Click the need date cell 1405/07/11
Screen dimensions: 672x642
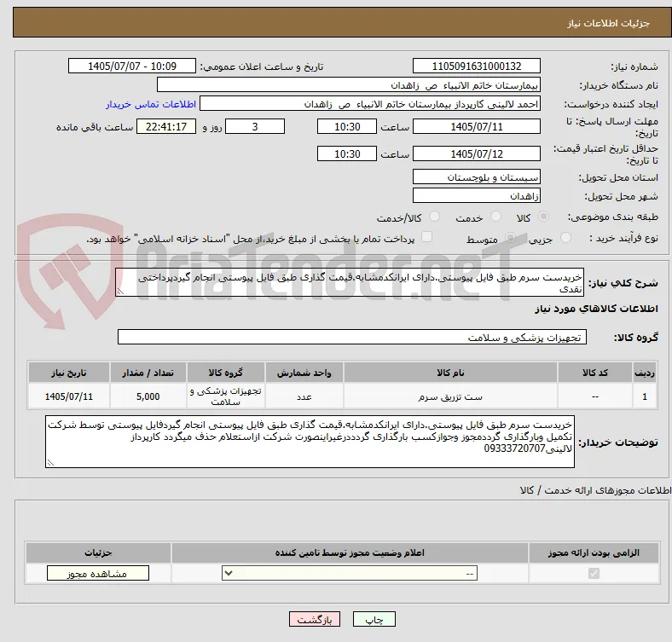point(68,396)
